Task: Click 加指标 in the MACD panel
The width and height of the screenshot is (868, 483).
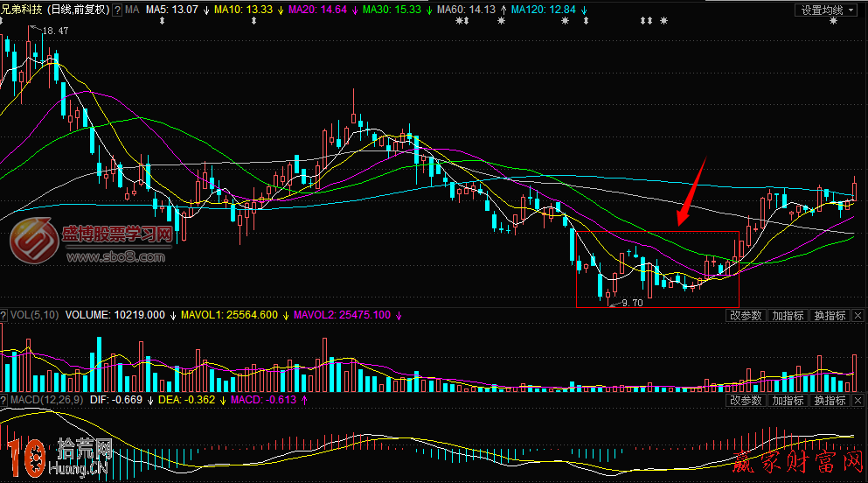Action: coord(788,401)
